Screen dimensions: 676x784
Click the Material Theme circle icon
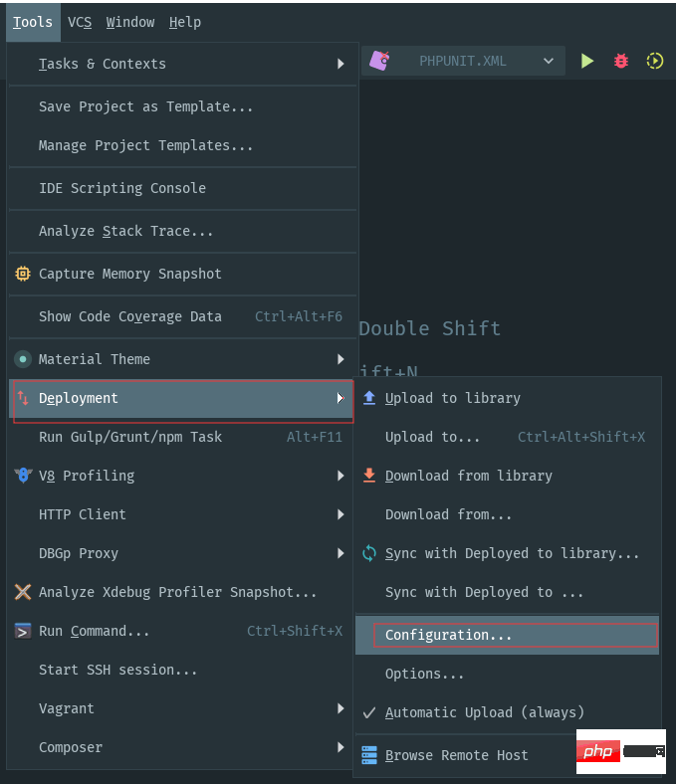(23, 359)
